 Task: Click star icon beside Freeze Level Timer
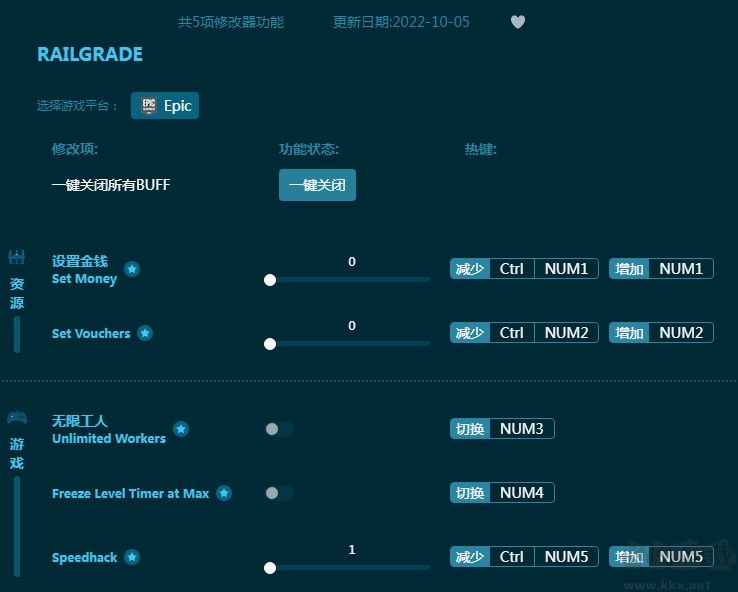[224, 493]
